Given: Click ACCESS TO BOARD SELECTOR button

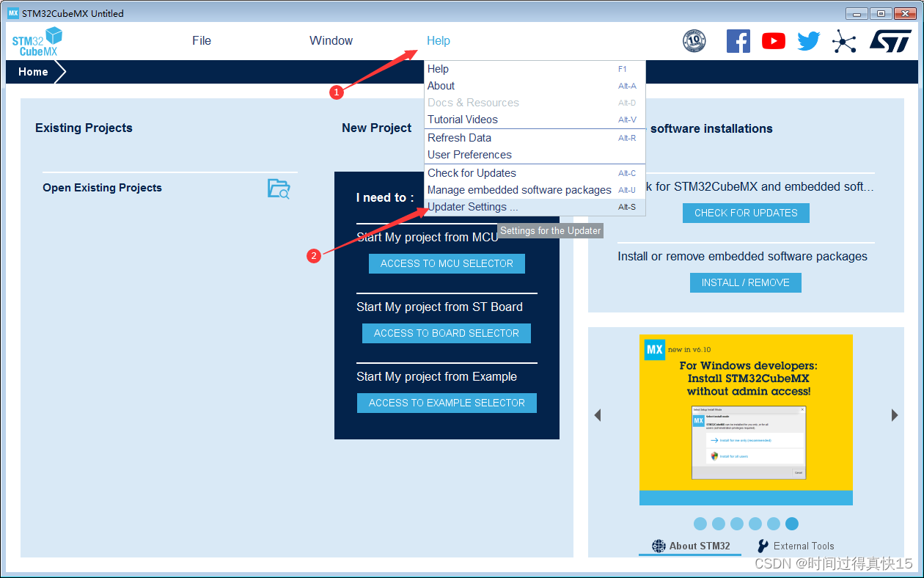Looking at the screenshot, I should [x=447, y=333].
